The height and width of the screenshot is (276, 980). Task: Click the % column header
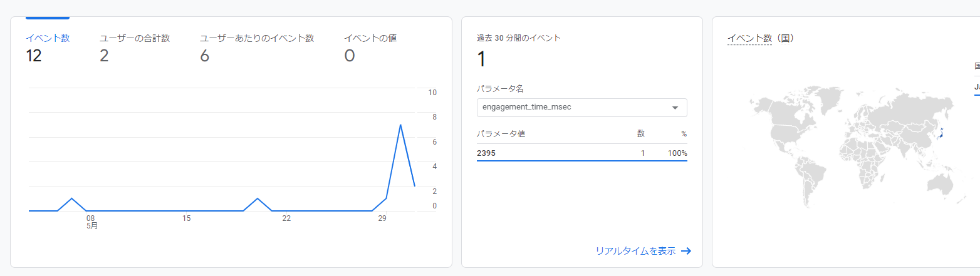(684, 134)
